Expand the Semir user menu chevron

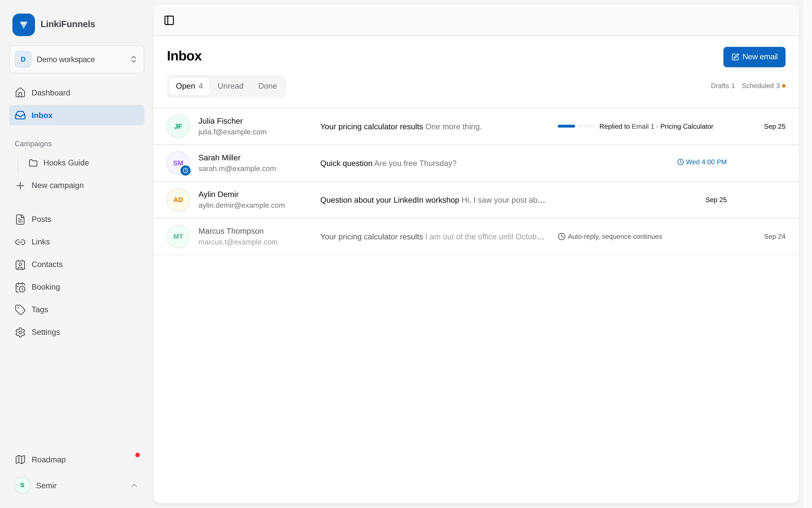(134, 485)
